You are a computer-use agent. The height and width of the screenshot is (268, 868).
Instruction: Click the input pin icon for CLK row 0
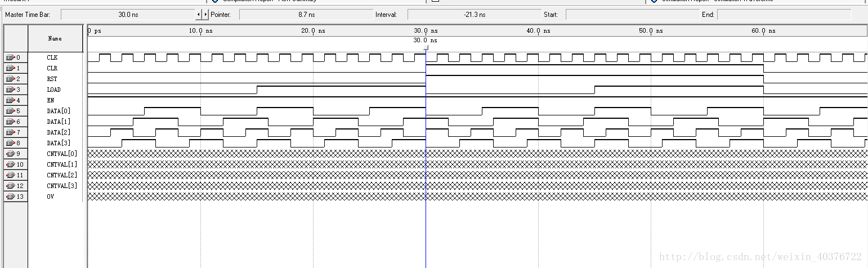10,57
